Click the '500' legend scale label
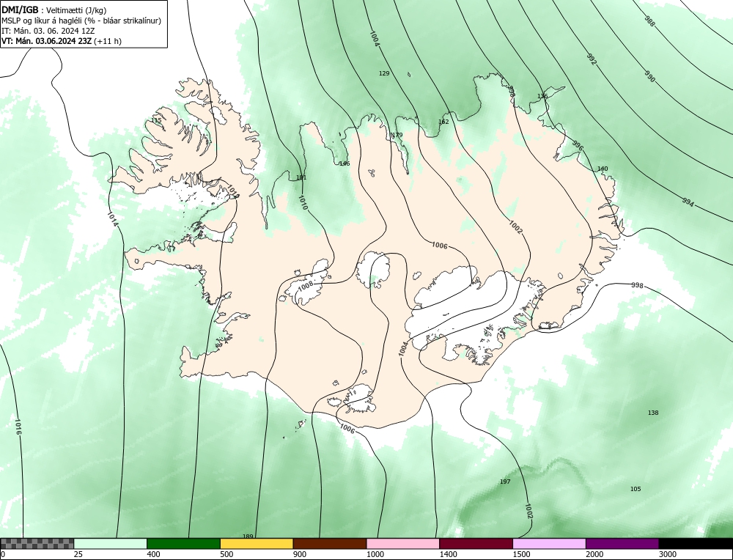Screen dimensions: 733x560 pyautogui.click(x=226, y=554)
